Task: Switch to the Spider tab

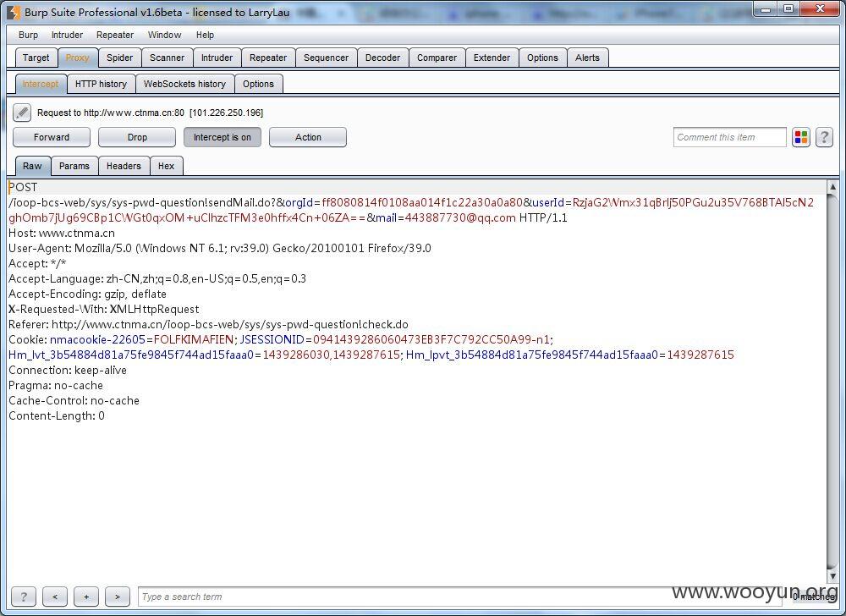Action: (x=120, y=58)
